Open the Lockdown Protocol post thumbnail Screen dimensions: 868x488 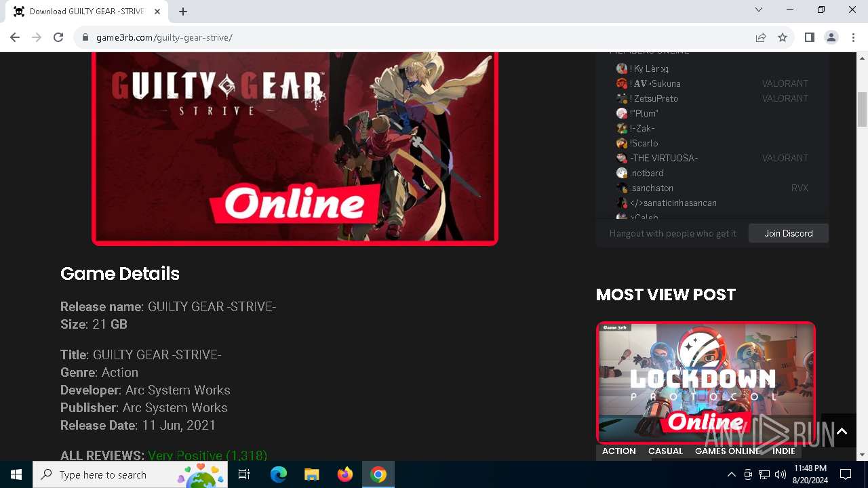(706, 383)
